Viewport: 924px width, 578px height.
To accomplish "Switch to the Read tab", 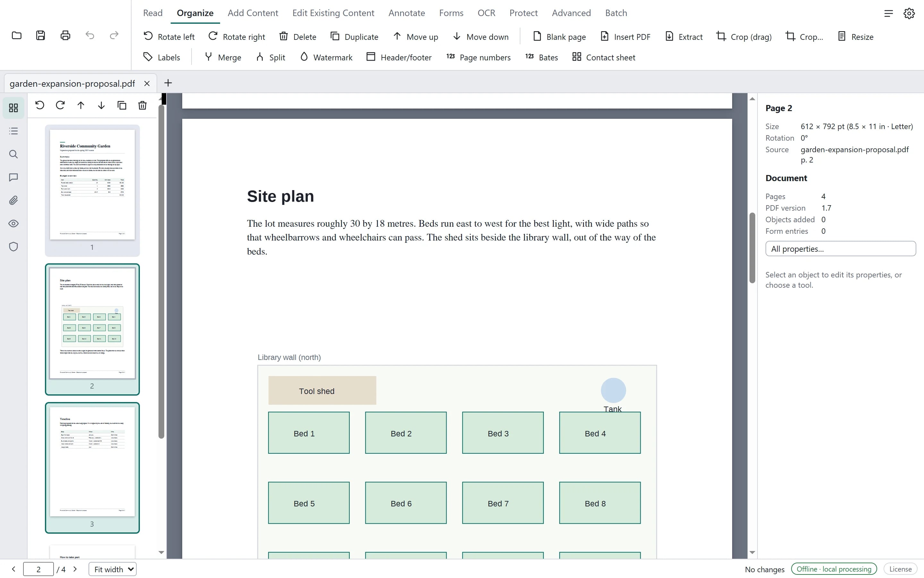I will pos(153,13).
